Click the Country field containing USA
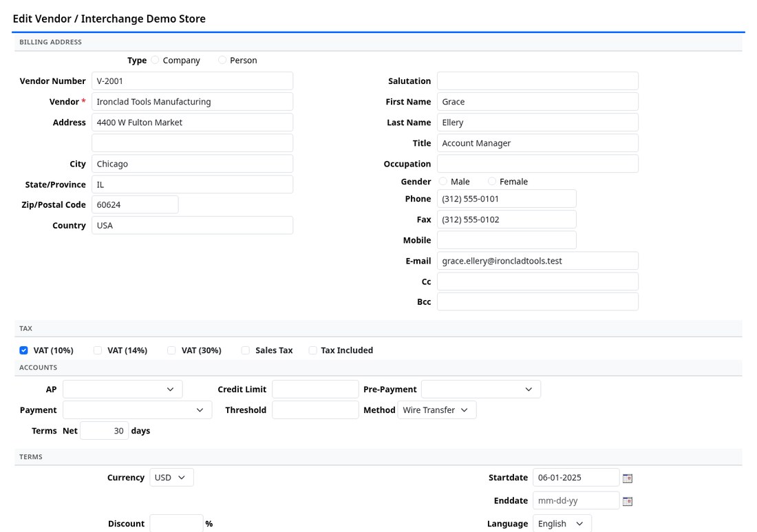The image size is (757, 532). tap(192, 226)
